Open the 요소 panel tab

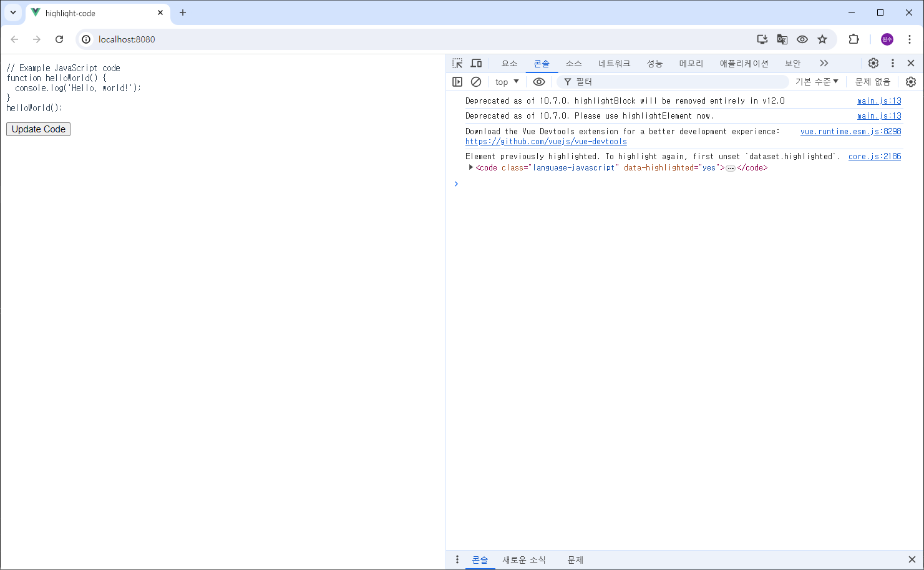coord(509,63)
